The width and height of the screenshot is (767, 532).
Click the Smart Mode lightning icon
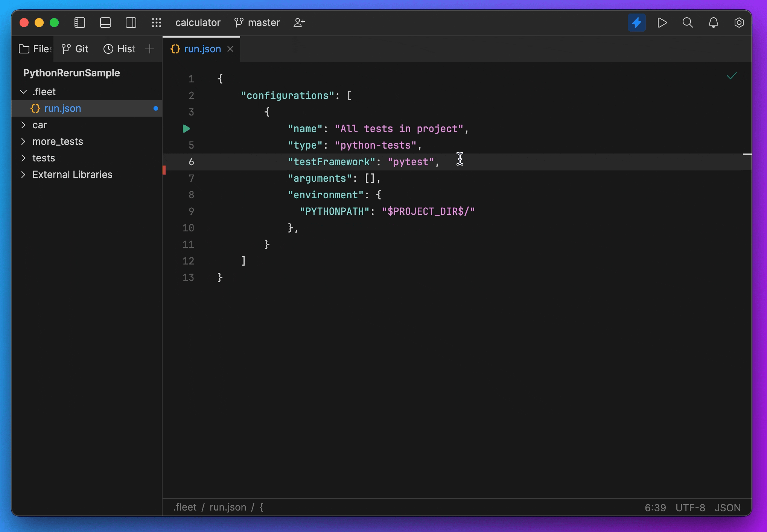click(636, 23)
